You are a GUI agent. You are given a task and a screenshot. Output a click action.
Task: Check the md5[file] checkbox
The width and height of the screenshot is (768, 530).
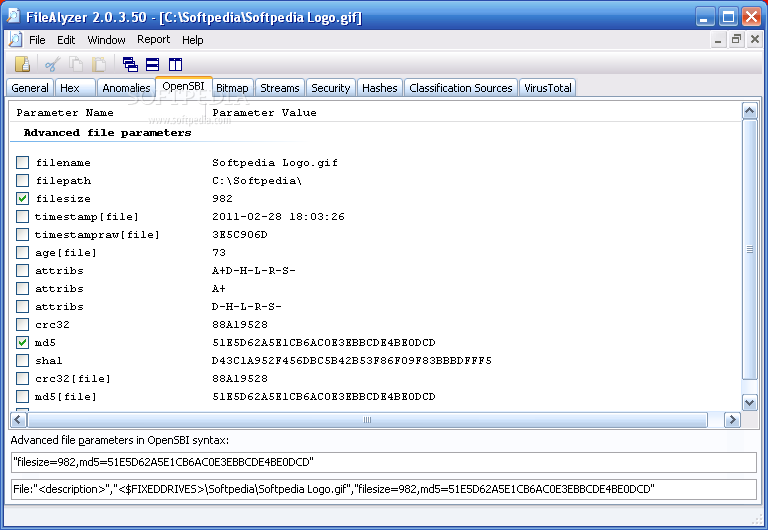(x=23, y=396)
